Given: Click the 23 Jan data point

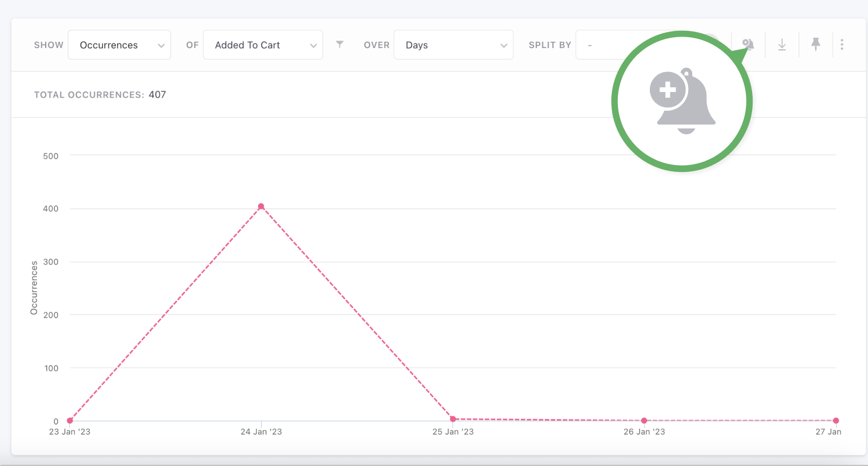Looking at the screenshot, I should [70, 421].
